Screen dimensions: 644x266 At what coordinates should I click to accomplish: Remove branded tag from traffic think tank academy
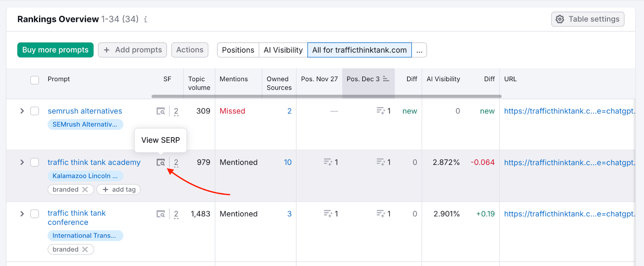85,190
